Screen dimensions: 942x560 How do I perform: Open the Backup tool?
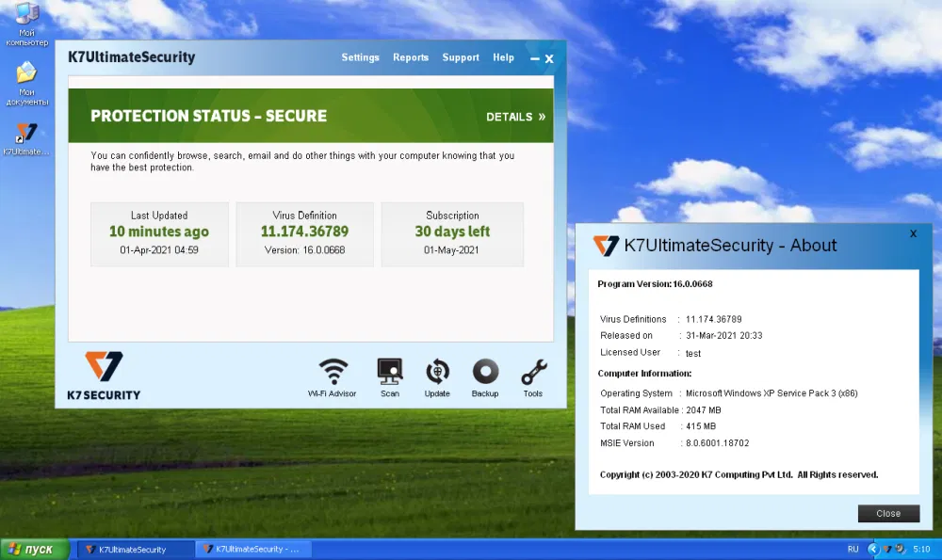(485, 377)
